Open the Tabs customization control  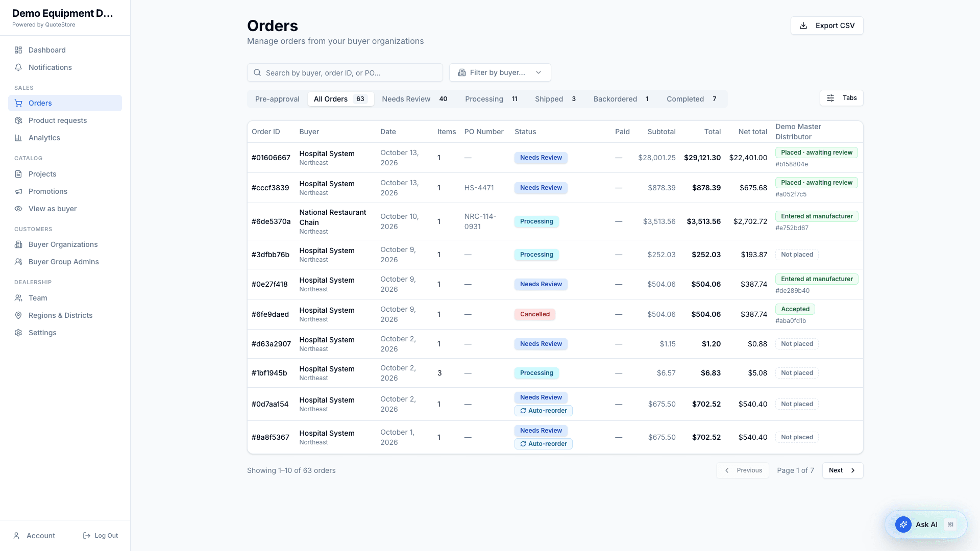[841, 98]
